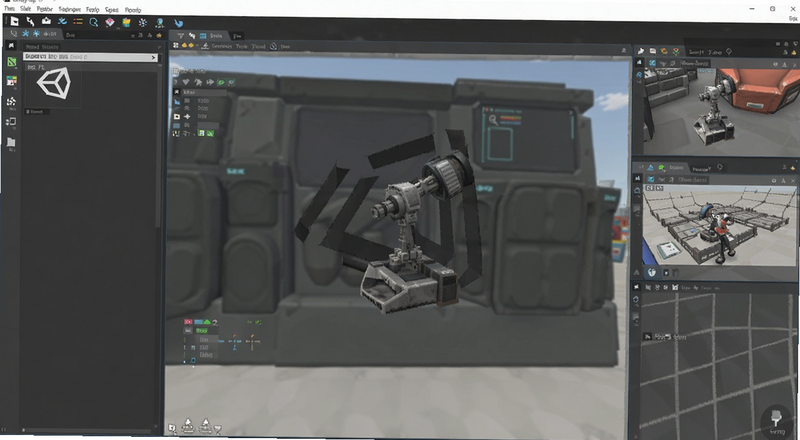Click the heart icon in scene overlay

tap(186, 82)
